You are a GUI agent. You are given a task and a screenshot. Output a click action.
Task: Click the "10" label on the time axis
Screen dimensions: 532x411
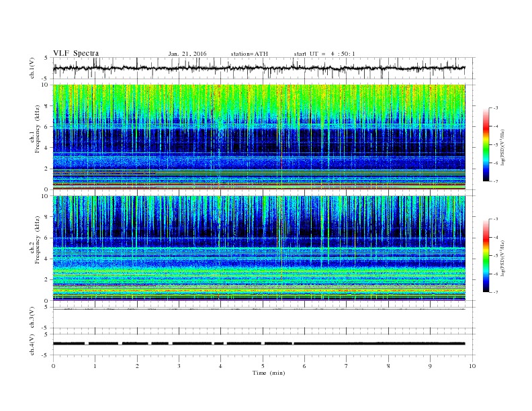[x=472, y=366]
